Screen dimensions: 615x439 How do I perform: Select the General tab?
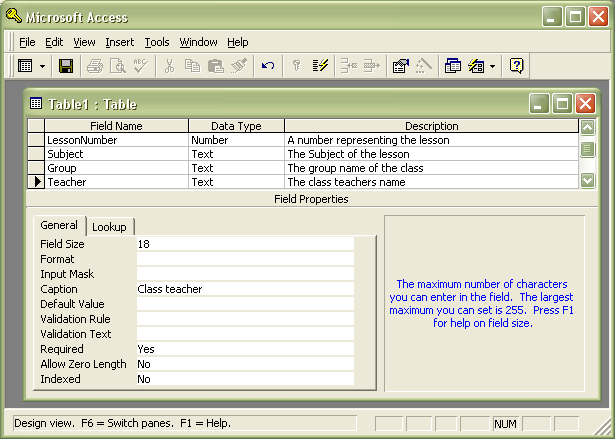(59, 225)
